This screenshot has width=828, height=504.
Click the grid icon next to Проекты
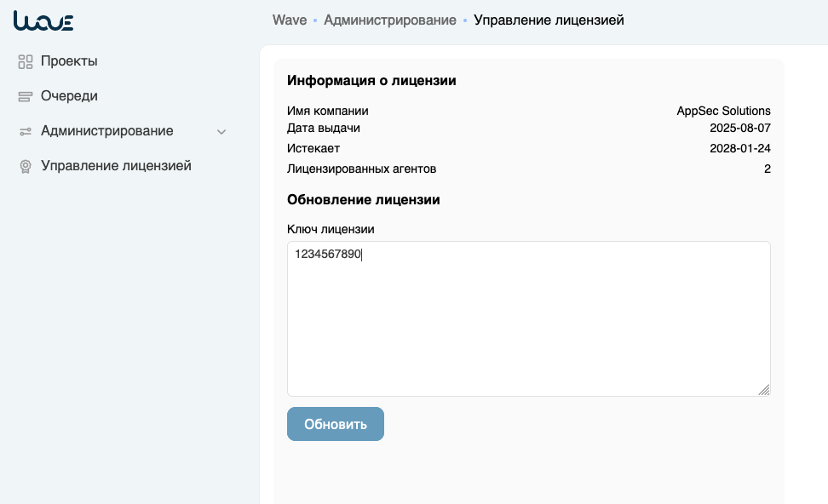26,61
